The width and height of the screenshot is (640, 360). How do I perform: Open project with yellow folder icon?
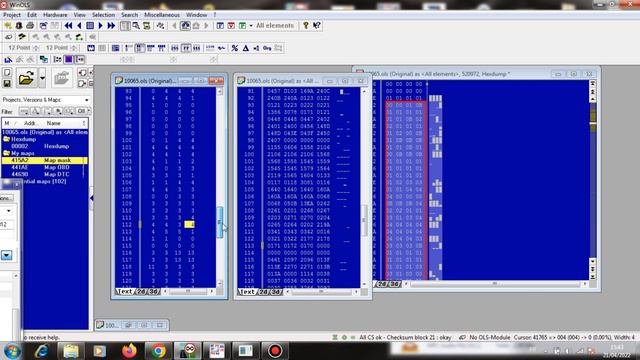pos(26,78)
